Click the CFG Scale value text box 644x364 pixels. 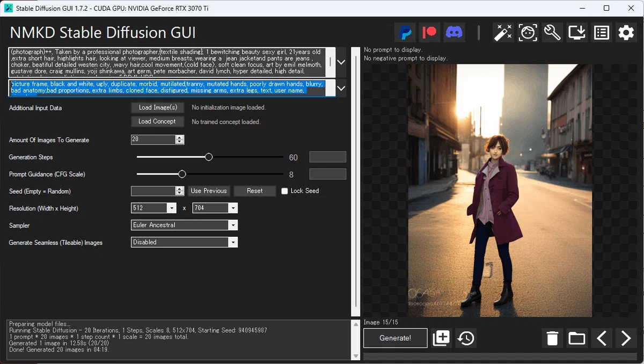click(x=328, y=174)
